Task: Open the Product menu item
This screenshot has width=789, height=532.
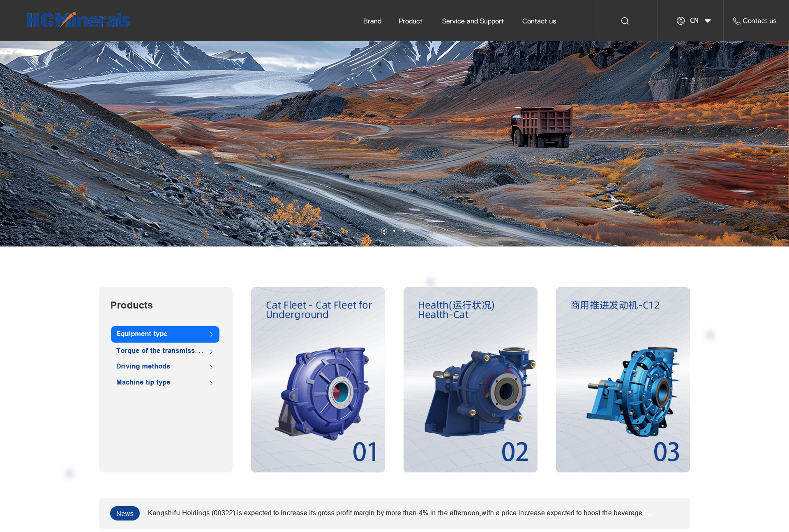Action: (410, 21)
